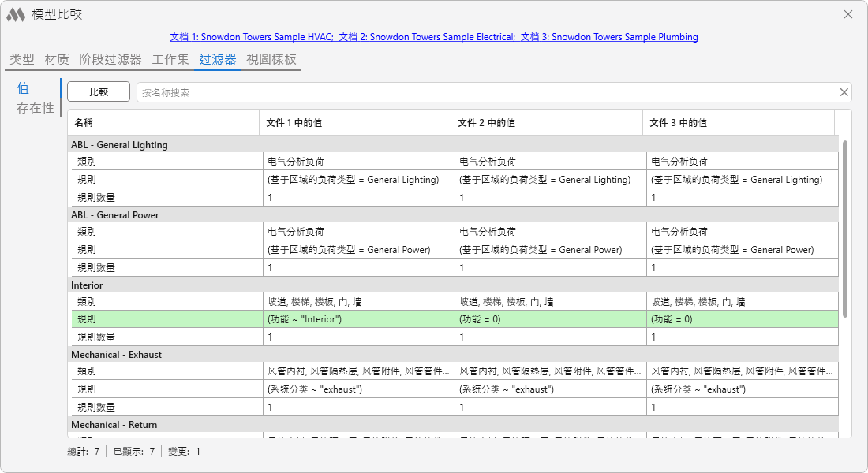Click the app logo in the title bar
The width and height of the screenshot is (868, 473).
[16, 14]
